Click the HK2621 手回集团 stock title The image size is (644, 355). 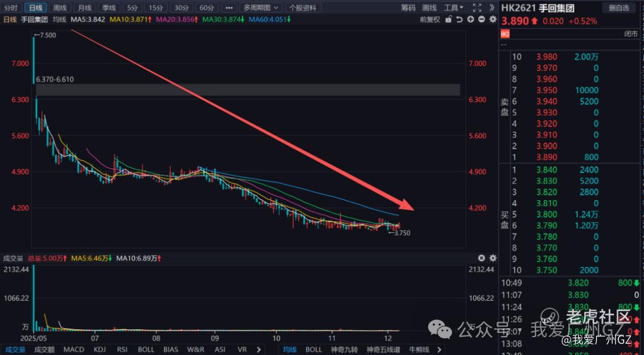(539, 8)
